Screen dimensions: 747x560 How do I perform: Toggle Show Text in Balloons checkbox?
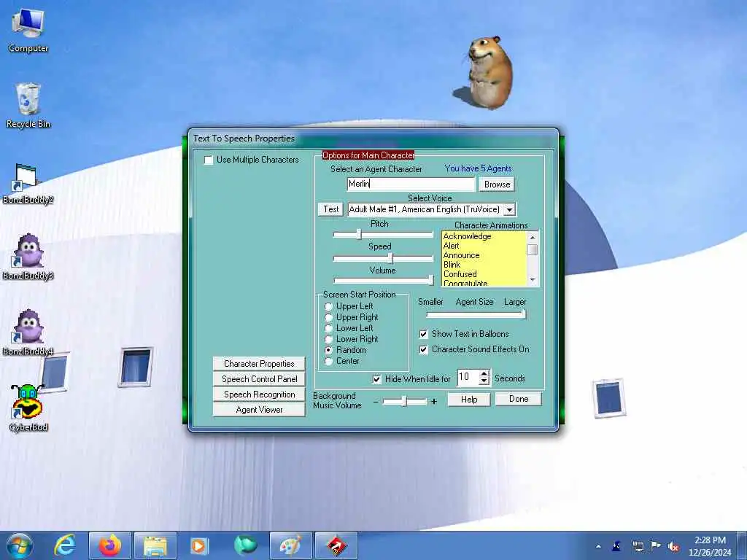point(423,334)
